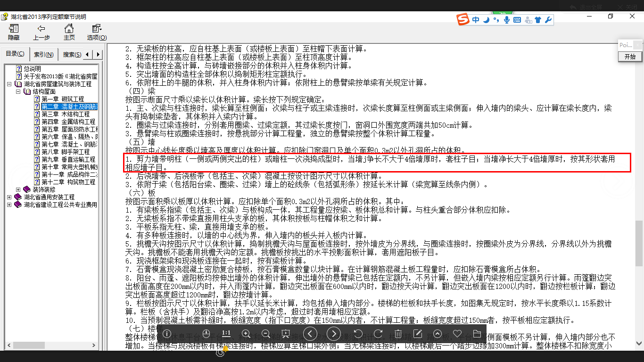The image size is (644, 362).
Task: Open the Home (主页) page
Action: pos(69,33)
